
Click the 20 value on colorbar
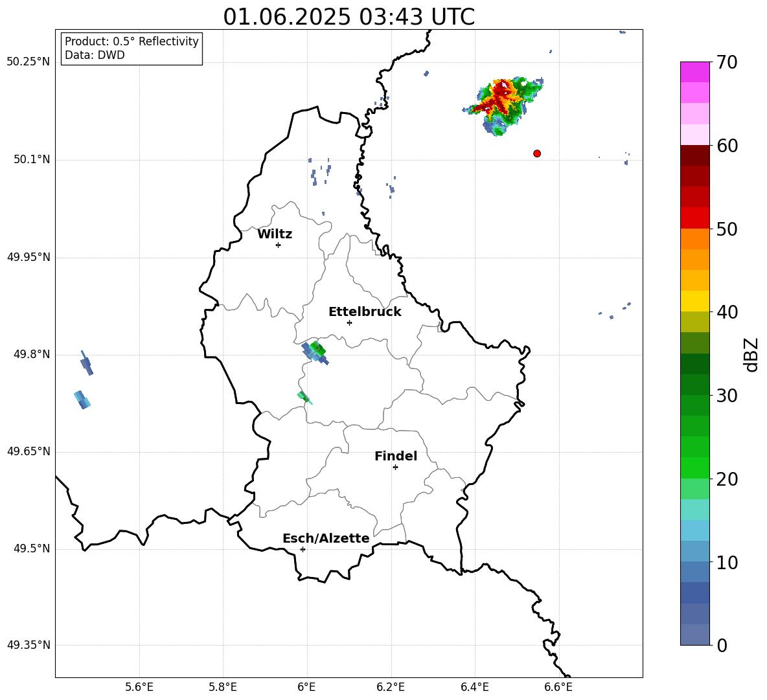click(727, 479)
